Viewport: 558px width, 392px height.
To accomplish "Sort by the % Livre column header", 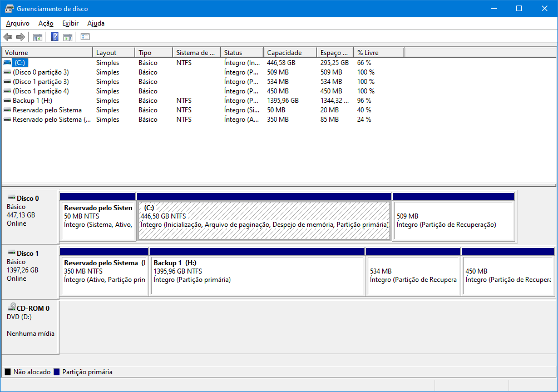I will coord(379,53).
